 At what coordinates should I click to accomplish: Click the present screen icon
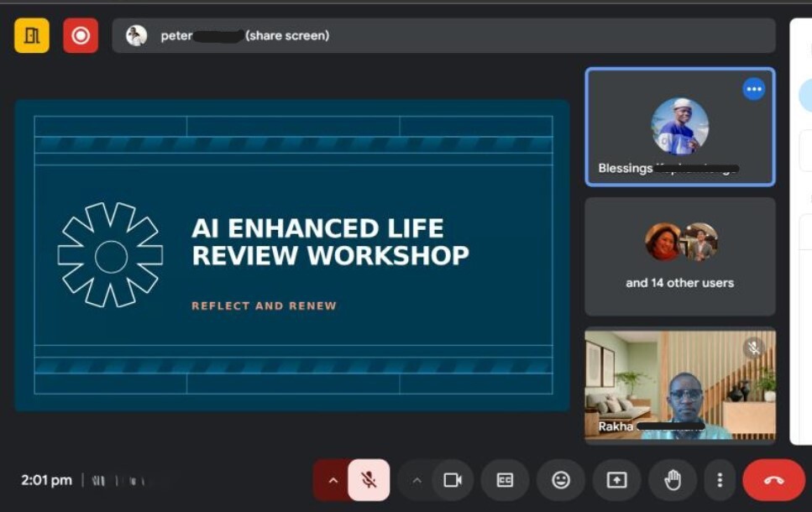coord(616,480)
